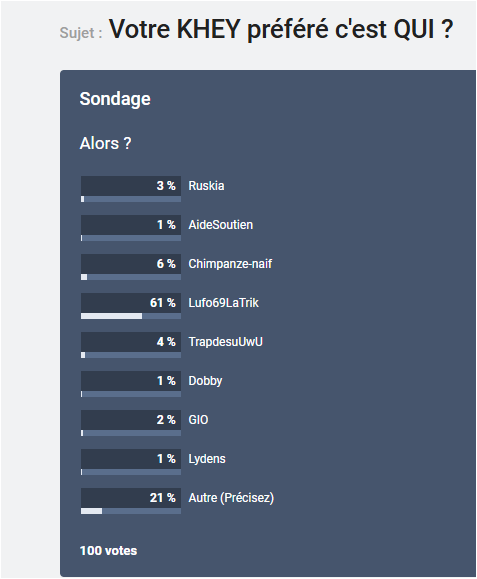
Task: Click the Sujet label
Action: [x=80, y=32]
